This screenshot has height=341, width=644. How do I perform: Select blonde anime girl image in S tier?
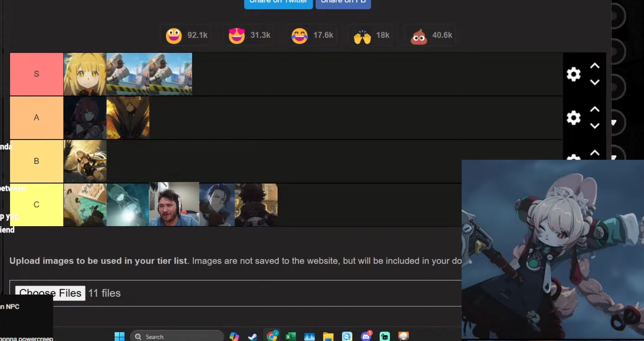pyautogui.click(x=85, y=74)
